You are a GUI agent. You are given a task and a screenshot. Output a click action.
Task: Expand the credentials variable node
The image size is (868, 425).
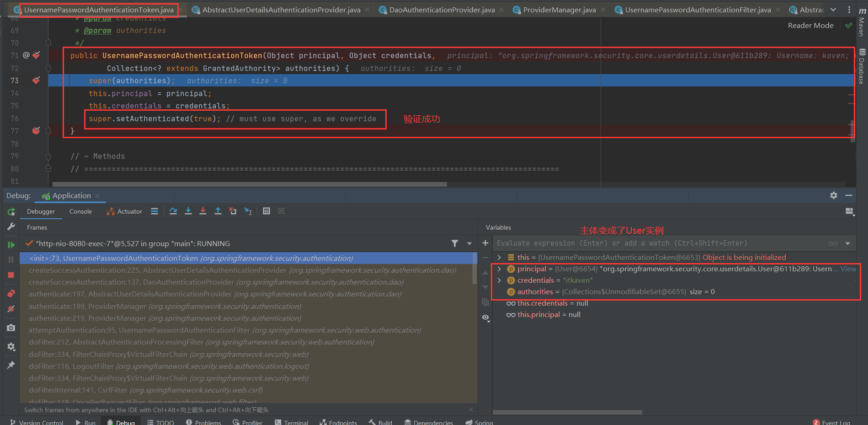click(499, 280)
